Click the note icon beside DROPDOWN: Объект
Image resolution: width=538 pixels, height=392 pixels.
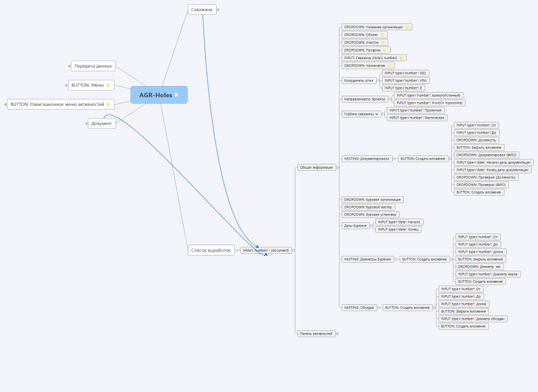click(x=382, y=35)
